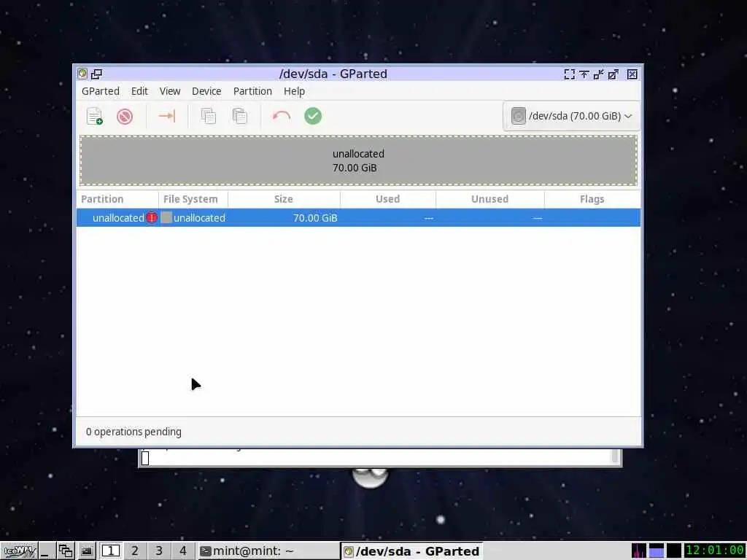
Task: Switch to workspace 4
Action: 183,551
